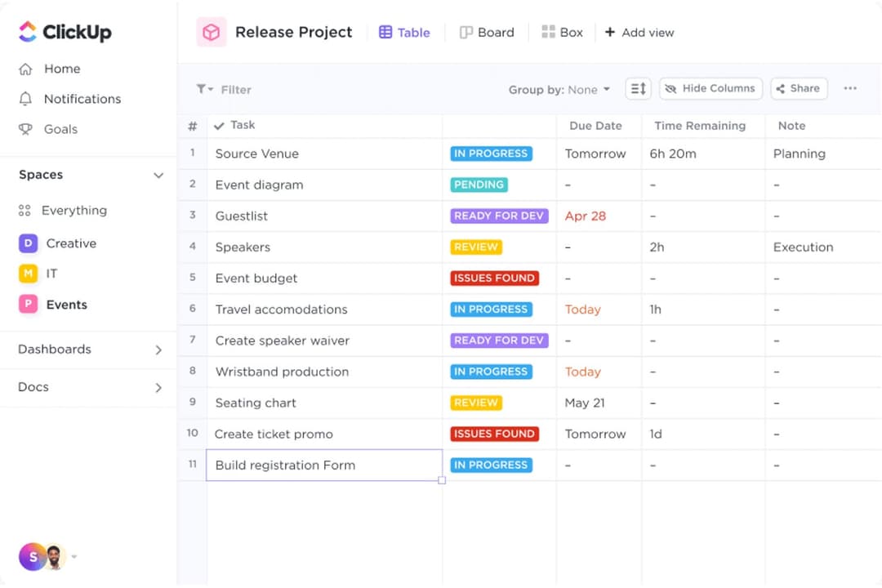Open the user avatar dropdown arrow

tap(74, 557)
